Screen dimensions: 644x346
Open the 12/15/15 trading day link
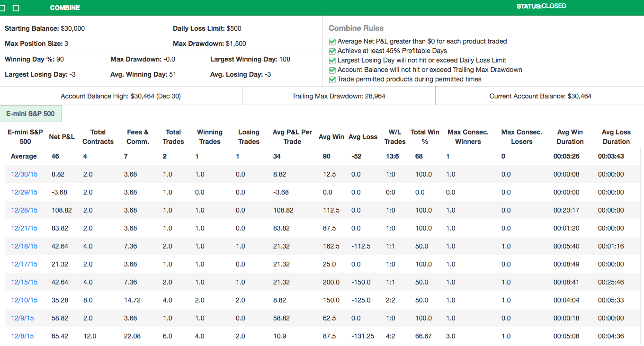(24, 282)
